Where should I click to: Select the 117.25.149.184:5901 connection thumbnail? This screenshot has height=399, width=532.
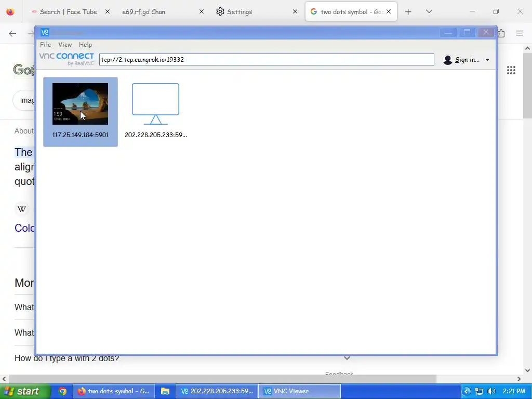80,104
